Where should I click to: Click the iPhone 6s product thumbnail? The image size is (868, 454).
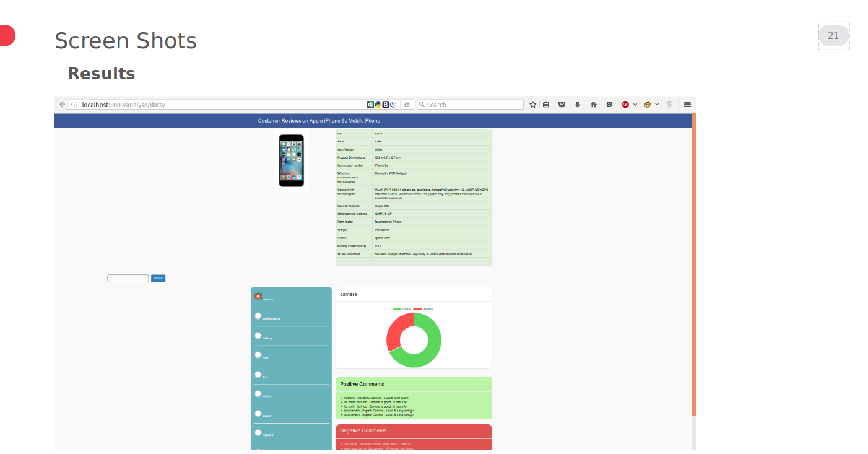(x=291, y=160)
